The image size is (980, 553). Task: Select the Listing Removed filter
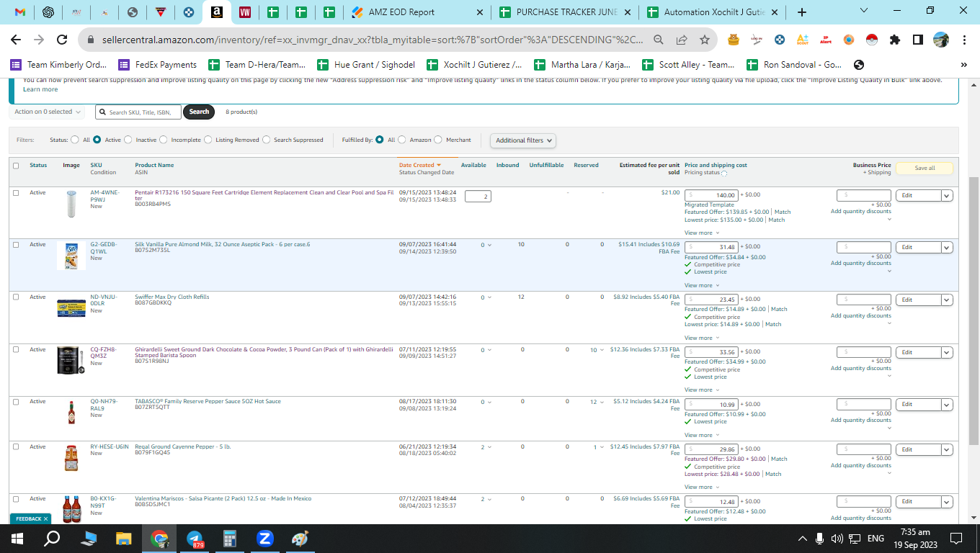[208, 140]
